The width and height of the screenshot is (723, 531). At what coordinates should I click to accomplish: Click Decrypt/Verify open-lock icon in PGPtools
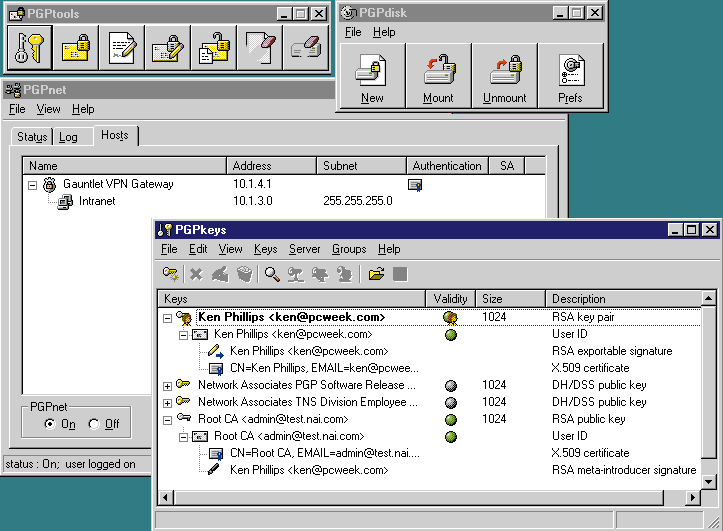(214, 48)
